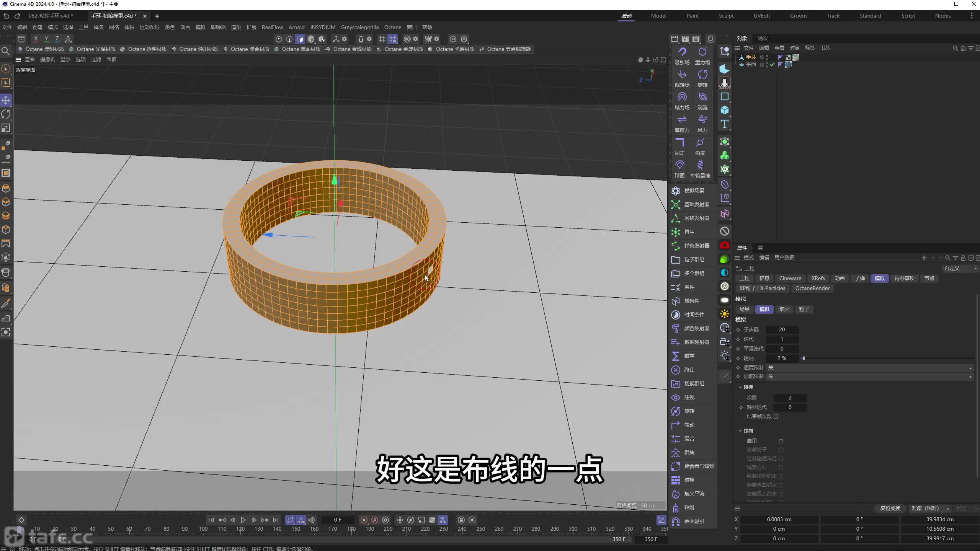The height and width of the screenshot is (551, 980).
Task: Select the Move tool
Action: tap(6, 100)
